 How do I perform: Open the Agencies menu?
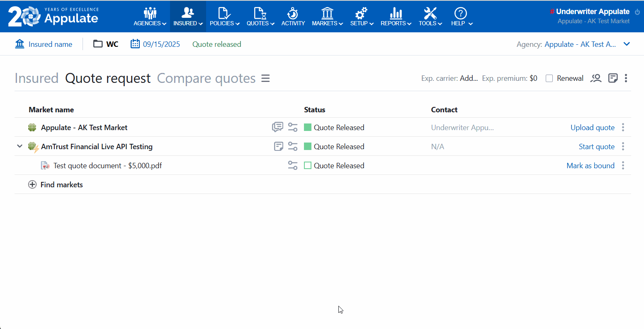pos(150,17)
